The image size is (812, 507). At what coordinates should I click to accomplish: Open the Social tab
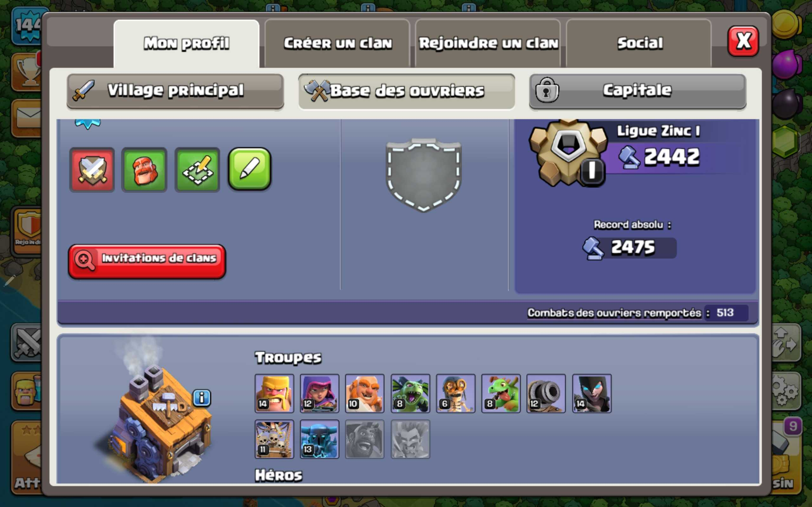point(639,43)
